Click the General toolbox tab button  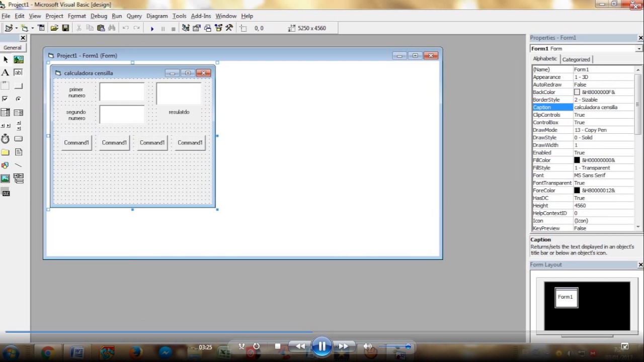pyautogui.click(x=13, y=48)
